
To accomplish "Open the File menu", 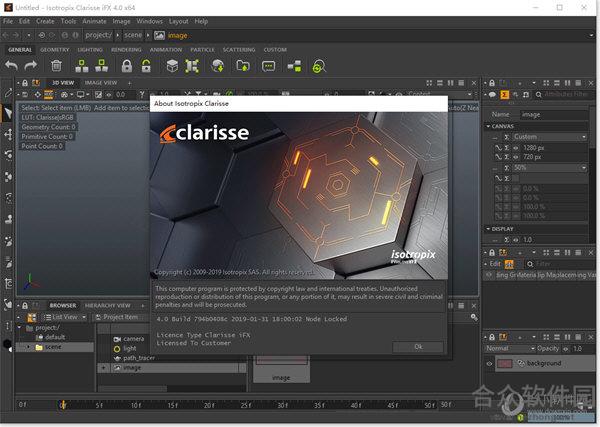I will click(8, 21).
